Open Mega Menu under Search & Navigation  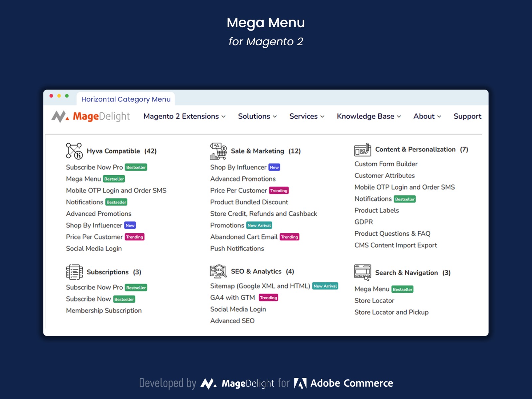coord(372,289)
